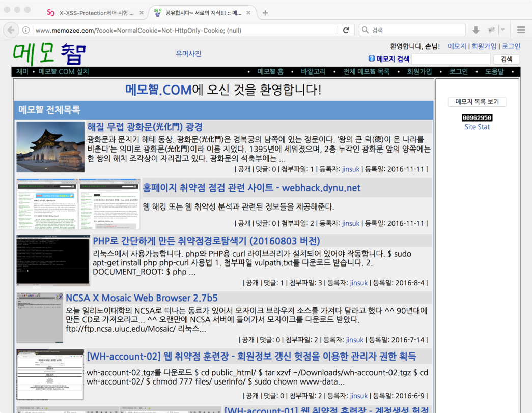Image resolution: width=532 pixels, height=413 pixels.
Task: Open the Firefox hamburger menu
Action: click(x=521, y=30)
